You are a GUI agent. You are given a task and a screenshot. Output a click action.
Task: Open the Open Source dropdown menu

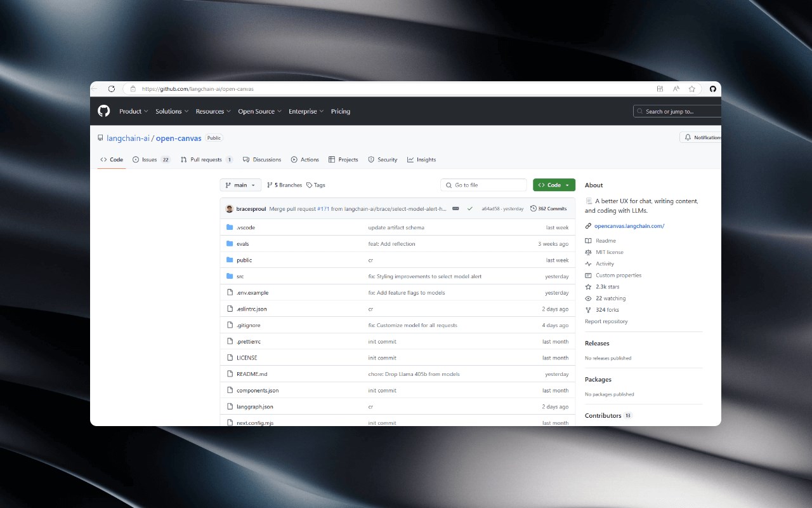click(259, 111)
